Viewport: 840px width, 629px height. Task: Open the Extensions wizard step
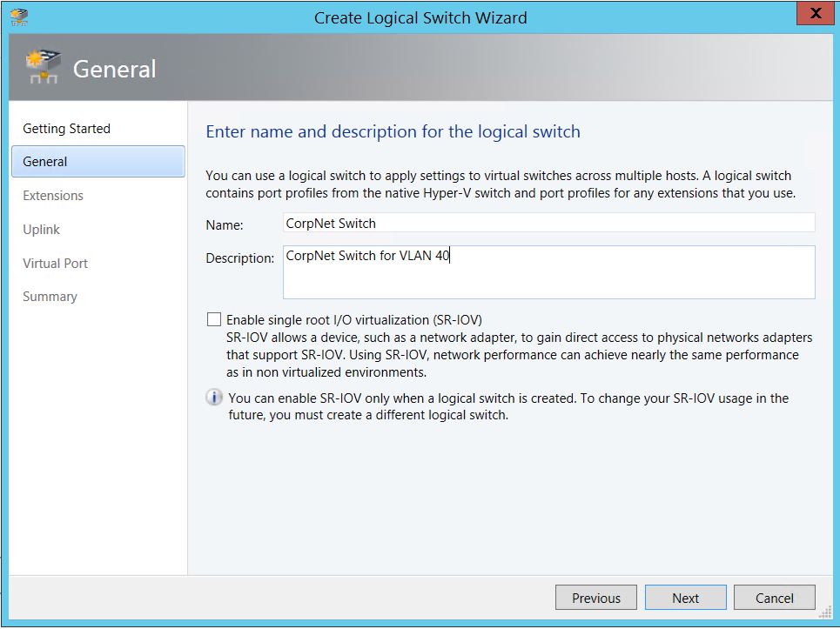53,196
